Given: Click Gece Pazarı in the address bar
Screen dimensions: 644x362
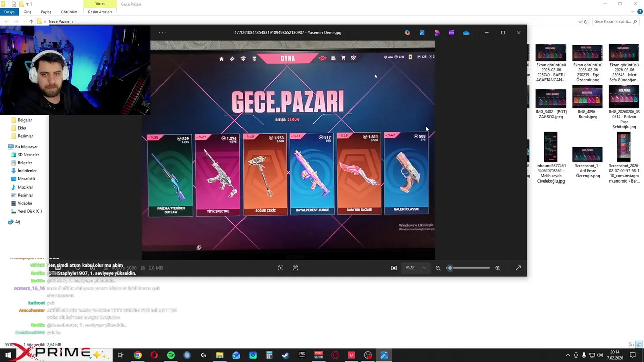Looking at the screenshot, I should point(59,22).
